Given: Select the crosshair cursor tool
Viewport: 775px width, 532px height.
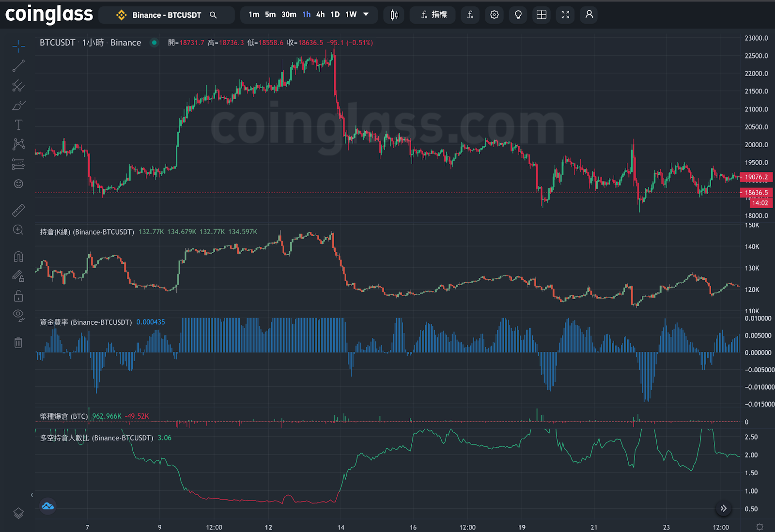Looking at the screenshot, I should (x=18, y=46).
